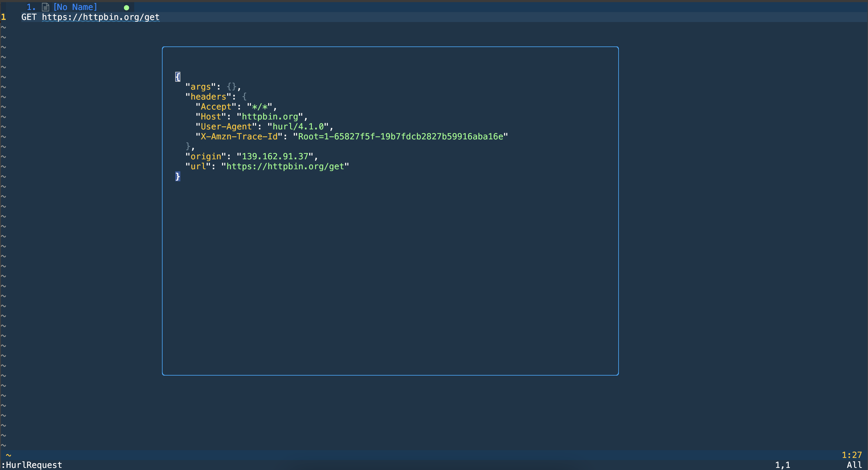
Task: Select the [No Name] buffer tab
Action: [75, 7]
